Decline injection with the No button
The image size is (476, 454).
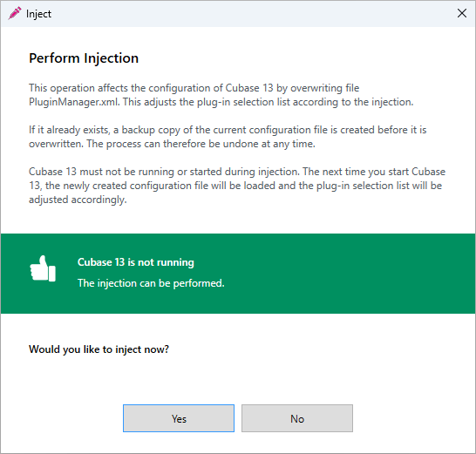pos(297,418)
